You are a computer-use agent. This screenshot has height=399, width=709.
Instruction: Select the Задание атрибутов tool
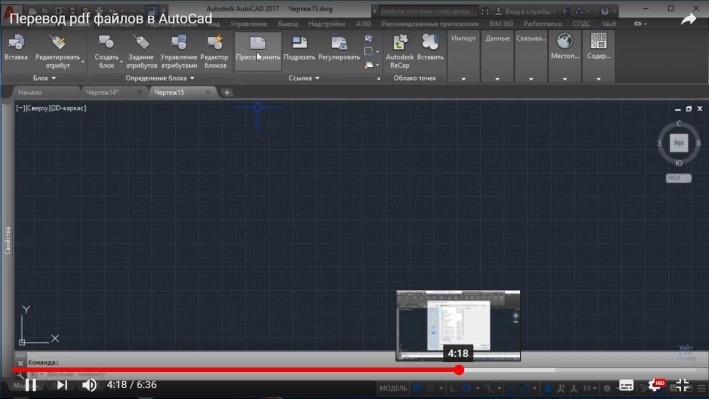tap(141, 52)
